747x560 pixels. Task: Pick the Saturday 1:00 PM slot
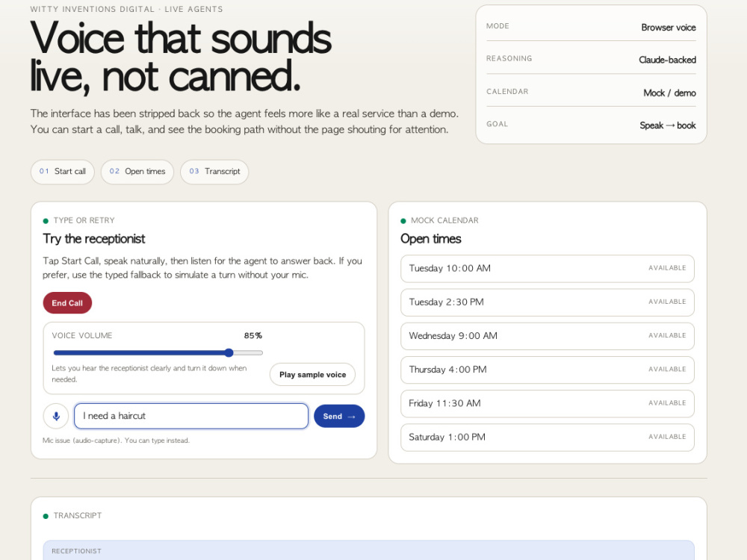coord(548,438)
